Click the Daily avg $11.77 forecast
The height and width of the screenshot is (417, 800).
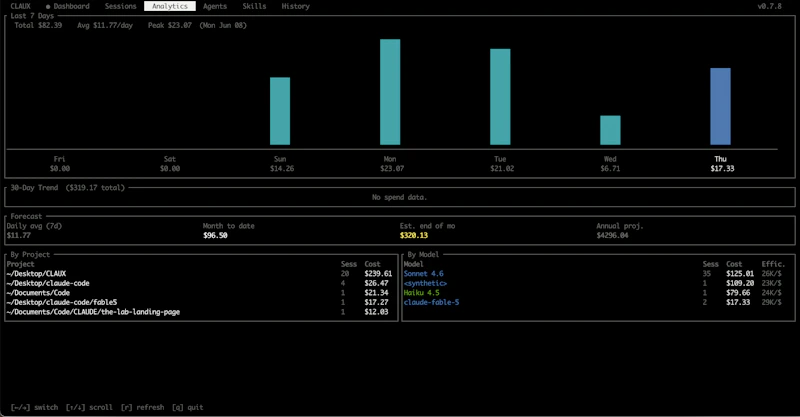(34, 231)
